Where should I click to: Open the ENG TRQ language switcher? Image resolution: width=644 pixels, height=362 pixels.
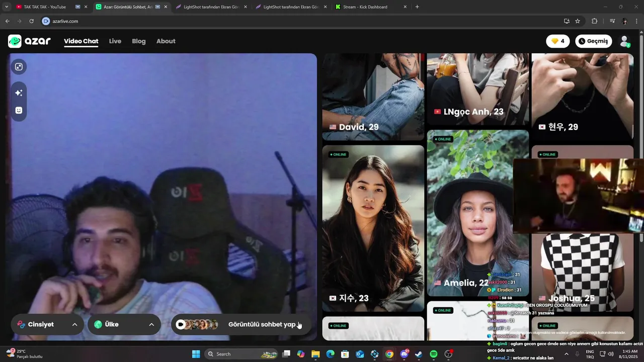(x=590, y=354)
